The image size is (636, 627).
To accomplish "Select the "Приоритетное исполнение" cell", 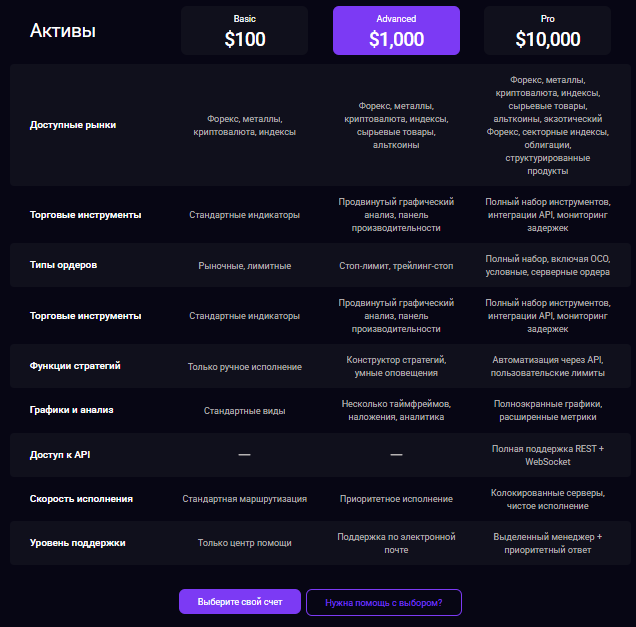I will pos(396,499).
